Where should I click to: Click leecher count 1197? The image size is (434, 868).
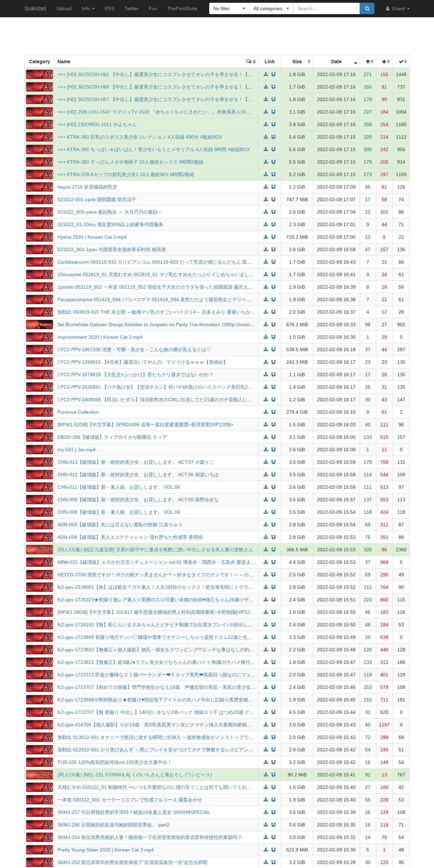pyautogui.click(x=384, y=725)
